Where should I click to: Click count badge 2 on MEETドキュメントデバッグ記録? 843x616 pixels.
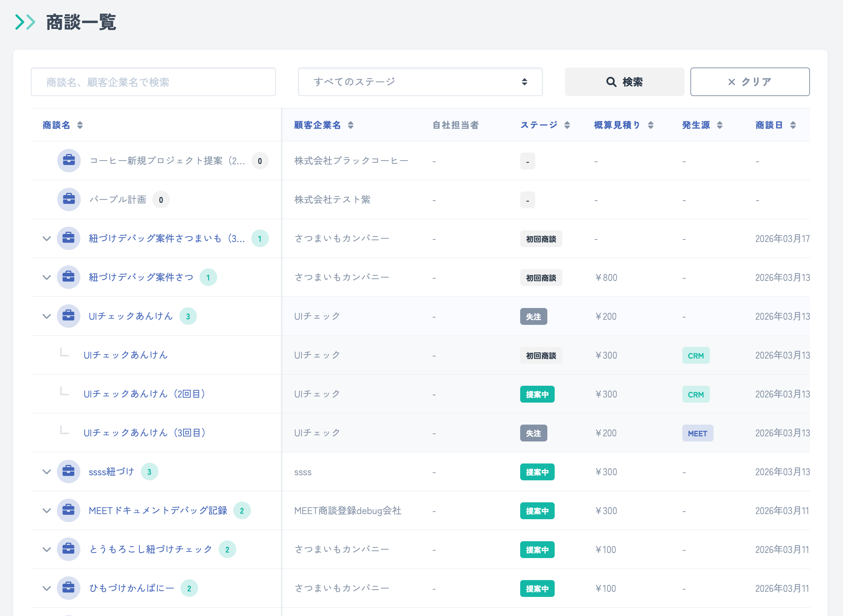click(x=242, y=510)
